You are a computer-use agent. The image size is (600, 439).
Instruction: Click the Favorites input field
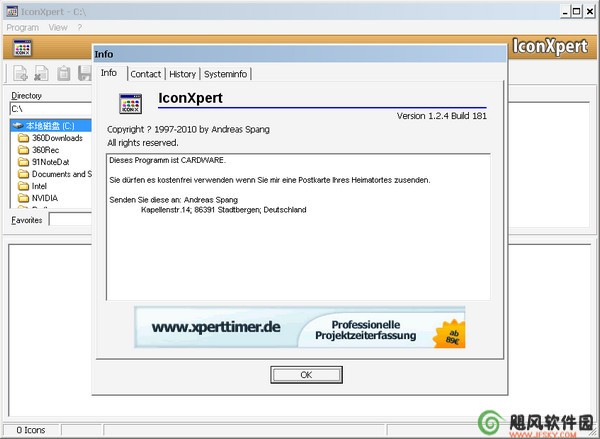[x=70, y=220]
